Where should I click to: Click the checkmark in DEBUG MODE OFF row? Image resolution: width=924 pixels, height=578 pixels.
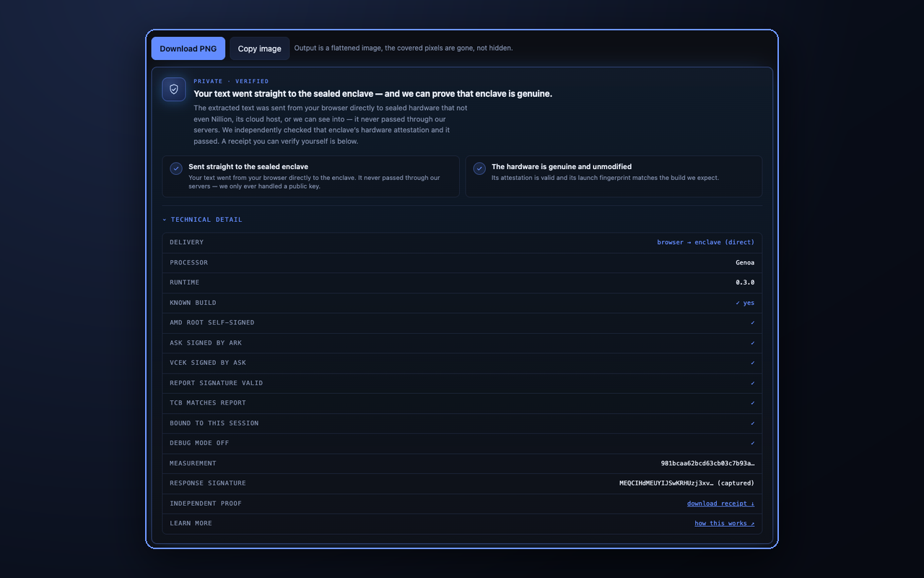pos(752,443)
